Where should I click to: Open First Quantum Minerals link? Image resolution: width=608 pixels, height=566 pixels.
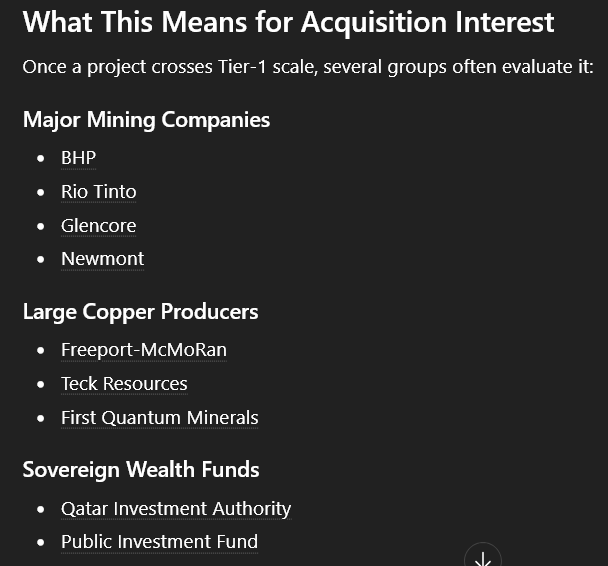(159, 418)
